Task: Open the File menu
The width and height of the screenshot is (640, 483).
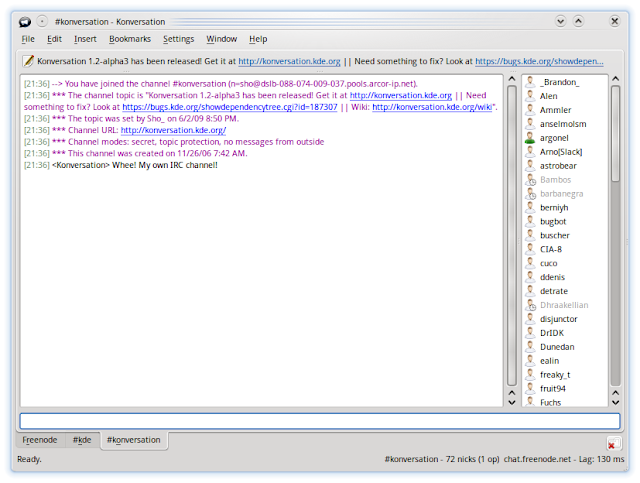Action: 28,39
